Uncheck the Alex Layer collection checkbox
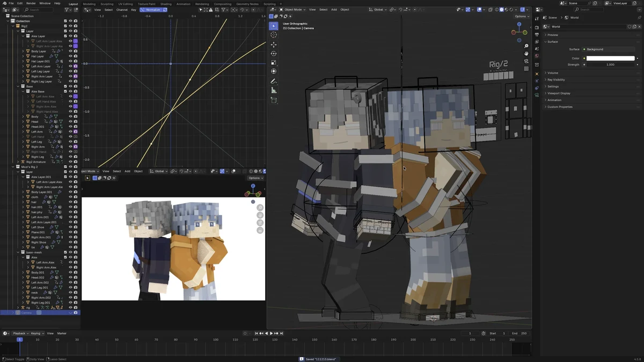Viewport: 644px width, 362px height. pyautogui.click(x=65, y=36)
